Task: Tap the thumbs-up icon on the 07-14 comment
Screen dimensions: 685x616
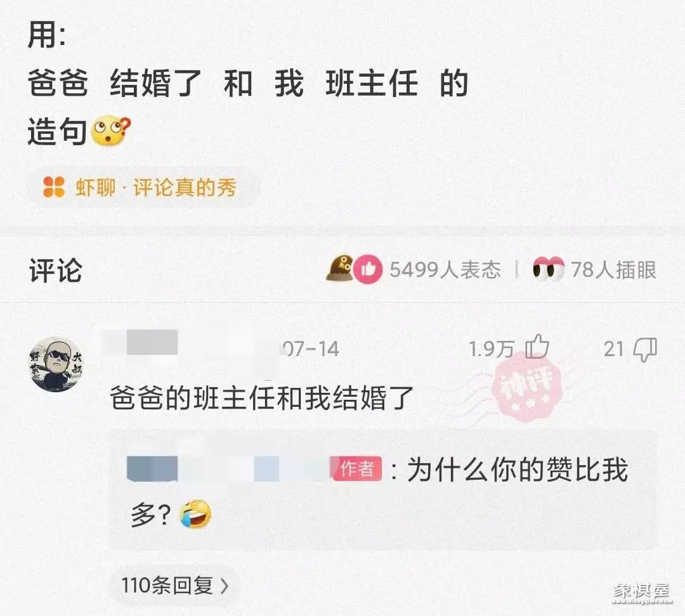Action: (x=537, y=347)
